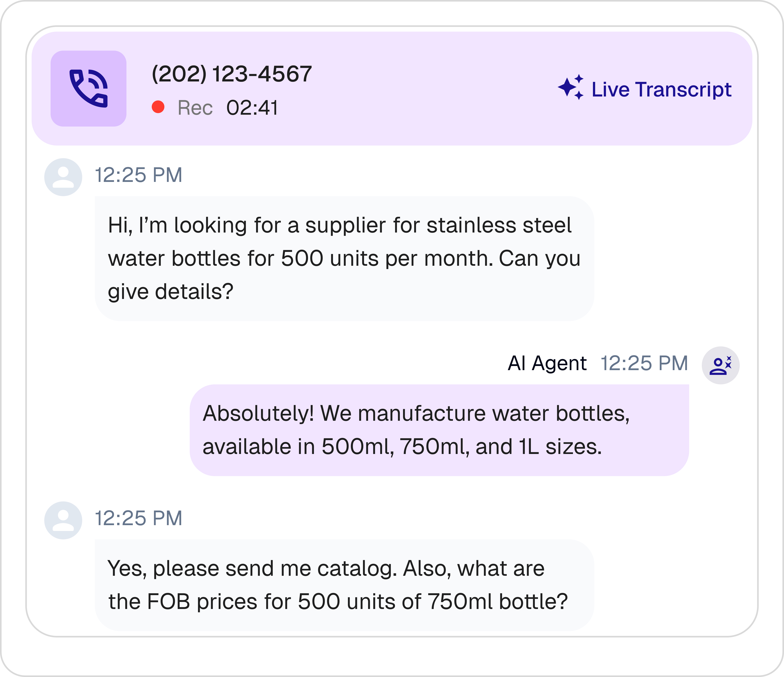Select the AI Agent's Absolutely reply bubble
The width and height of the screenshot is (784, 677).
pos(439,430)
